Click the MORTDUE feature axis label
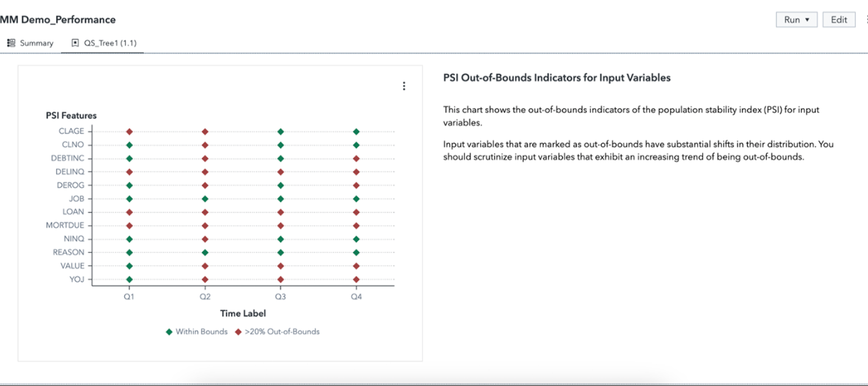Screen dimensions: 868x386 click(x=65, y=225)
